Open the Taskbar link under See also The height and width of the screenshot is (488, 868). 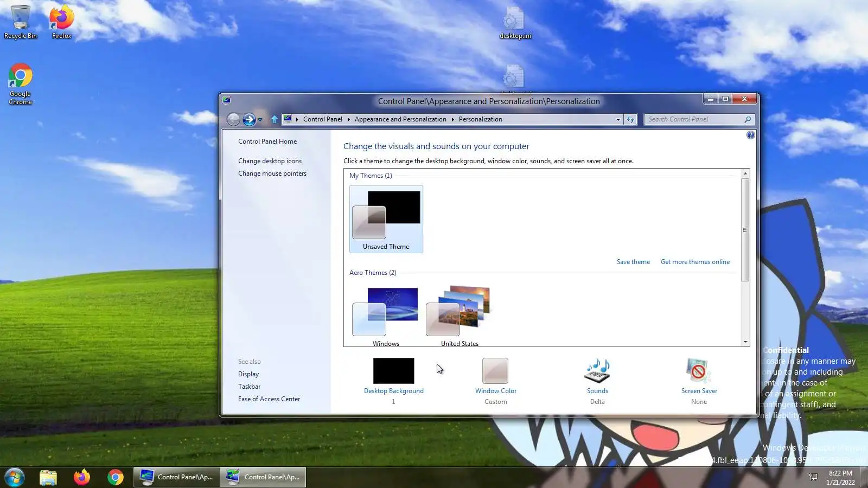pyautogui.click(x=249, y=387)
